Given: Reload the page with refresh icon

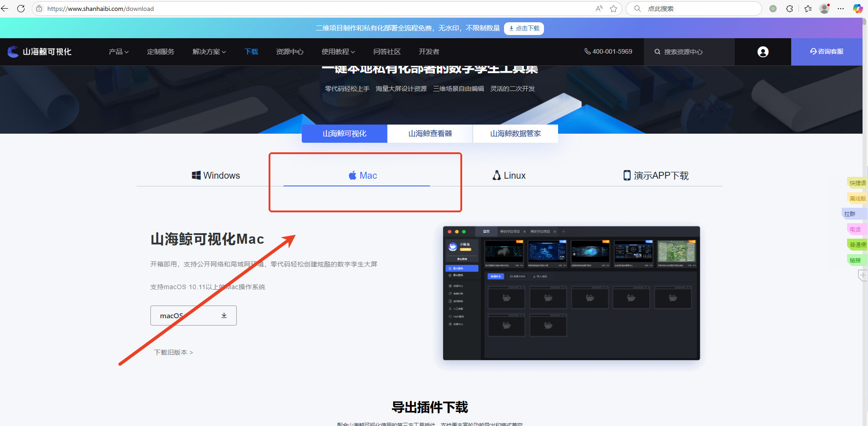Looking at the screenshot, I should [x=21, y=9].
